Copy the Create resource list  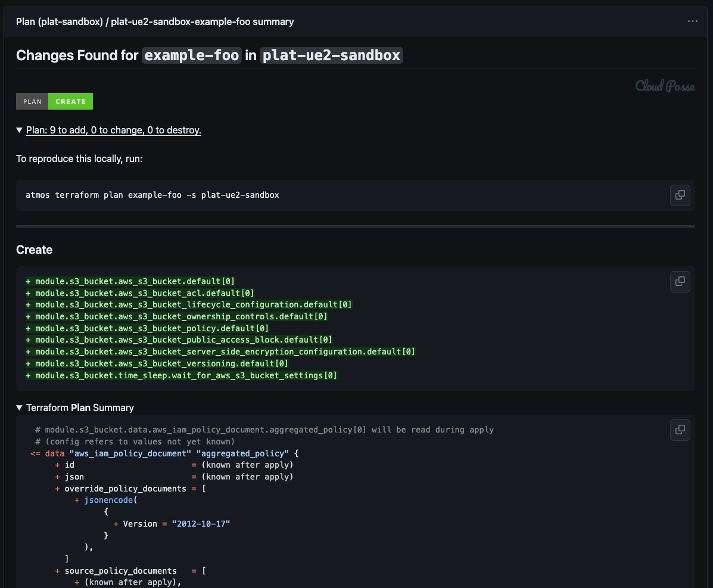(x=680, y=282)
